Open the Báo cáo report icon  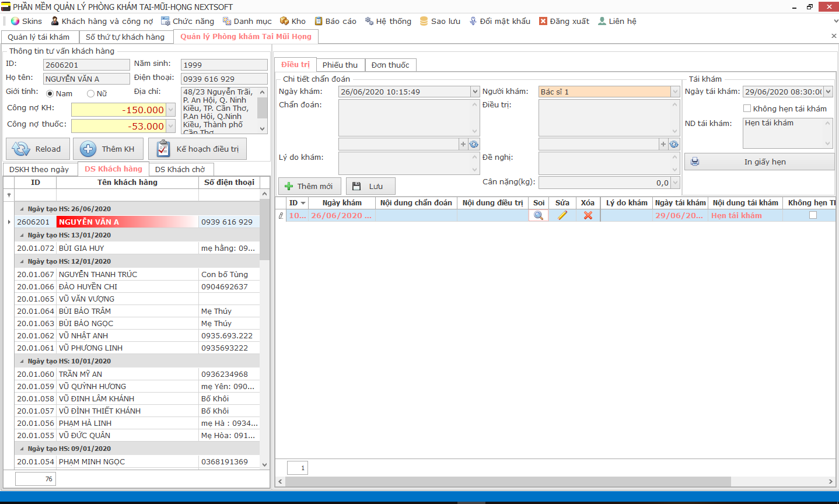coord(319,21)
